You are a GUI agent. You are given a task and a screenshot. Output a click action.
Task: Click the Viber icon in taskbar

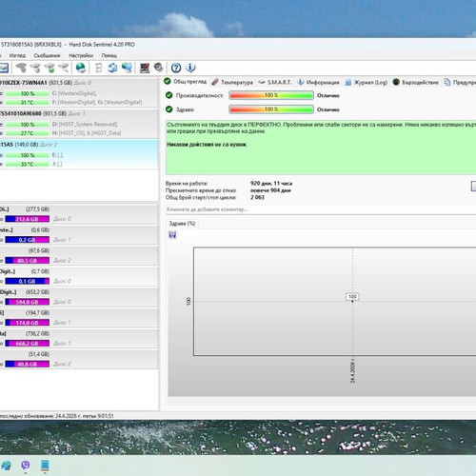[26, 466]
